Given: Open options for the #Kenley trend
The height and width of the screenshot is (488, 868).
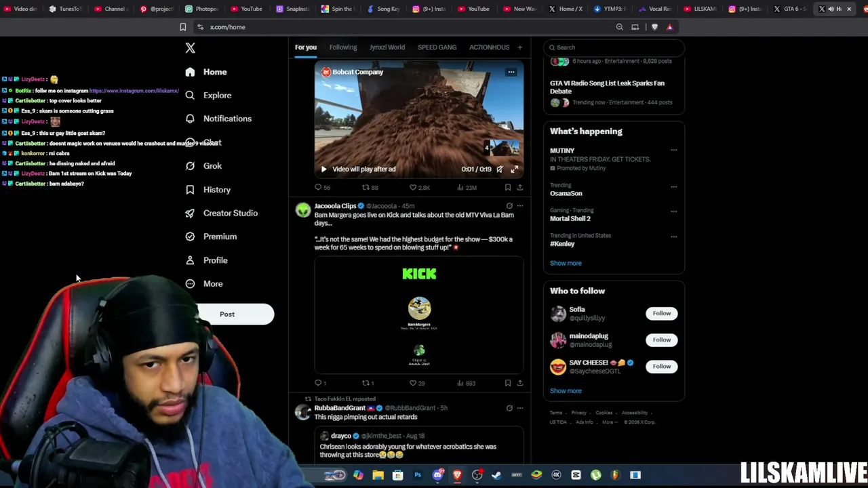Looking at the screenshot, I should [x=673, y=237].
